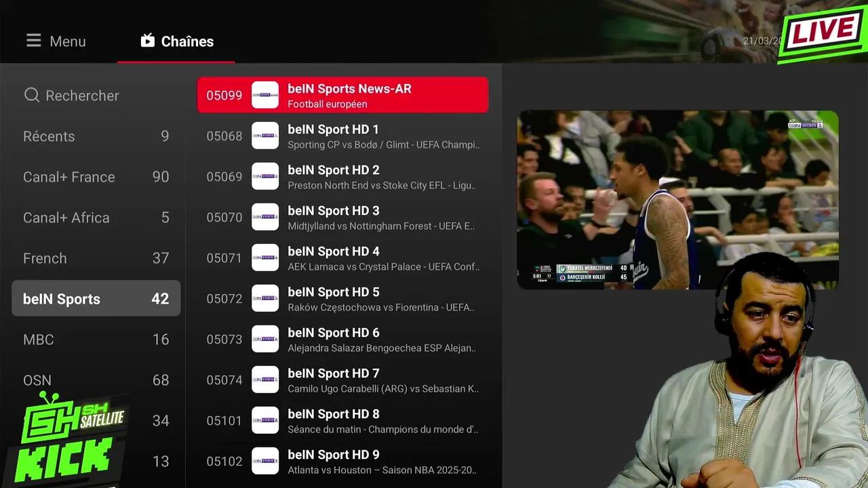Screen dimensions: 868x488
Task: Click beIN Sport HD 6 logo
Action: coord(265,339)
